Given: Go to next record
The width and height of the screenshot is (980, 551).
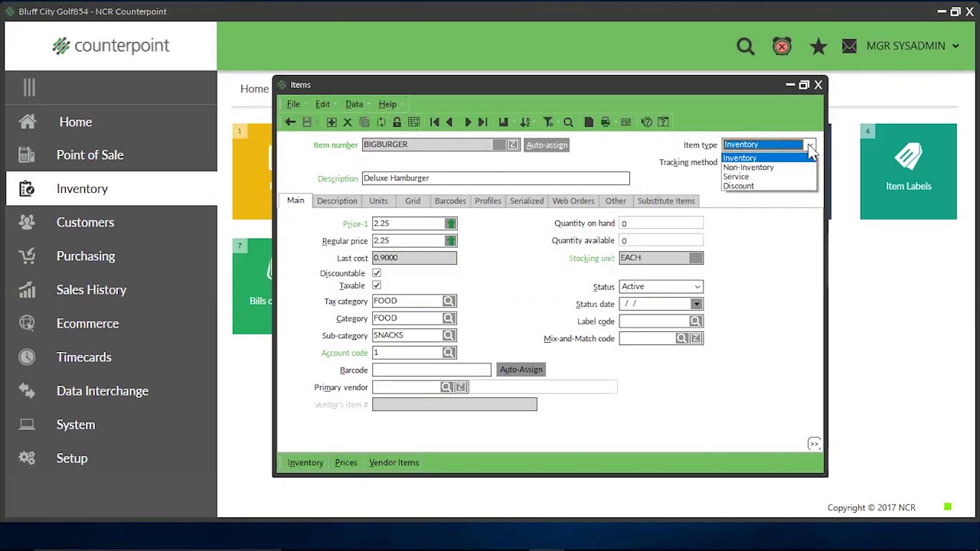Looking at the screenshot, I should (x=468, y=122).
